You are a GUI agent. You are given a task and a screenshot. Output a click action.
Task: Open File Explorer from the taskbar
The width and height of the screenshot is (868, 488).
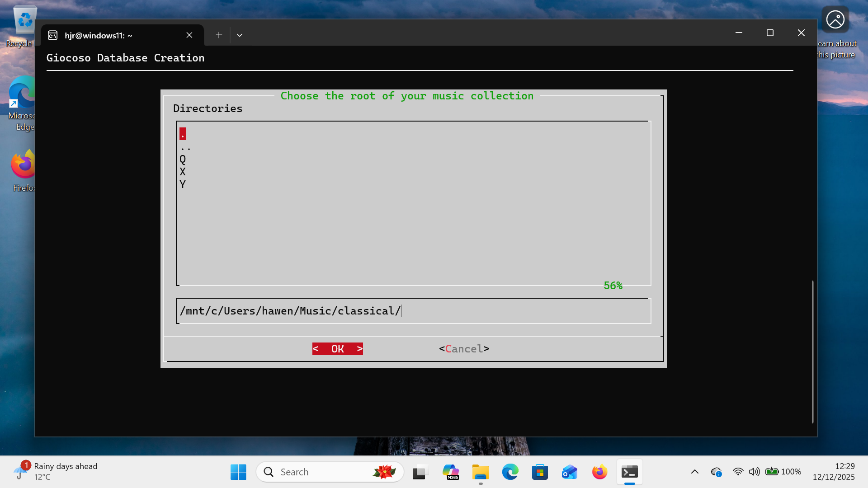(480, 471)
